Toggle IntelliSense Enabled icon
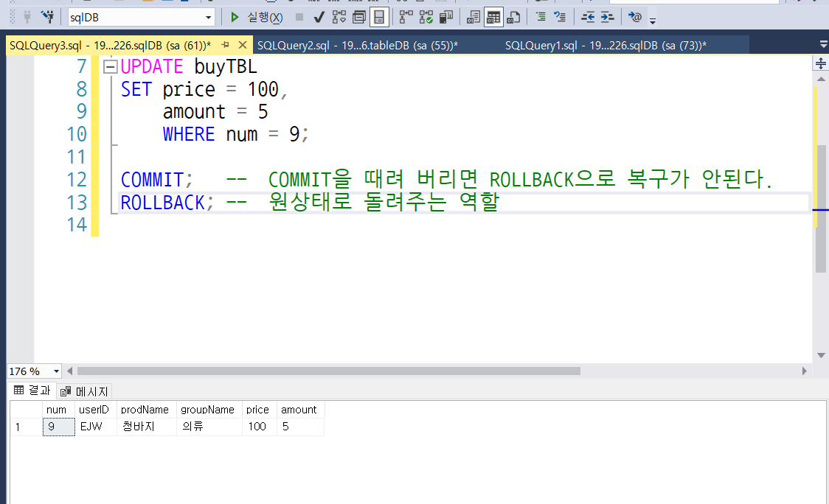 (x=379, y=18)
